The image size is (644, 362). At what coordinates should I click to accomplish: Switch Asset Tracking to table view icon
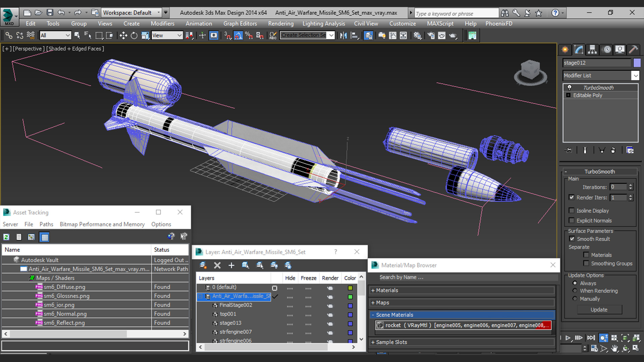click(45, 237)
